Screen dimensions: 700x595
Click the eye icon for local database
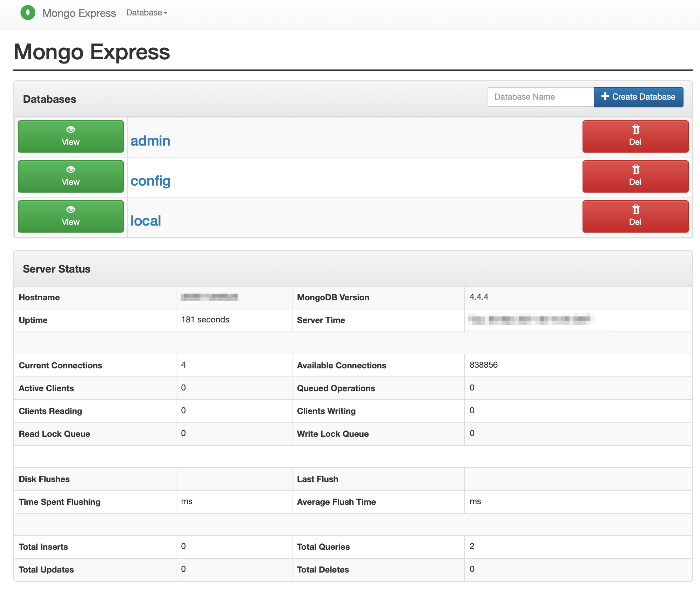(70, 209)
